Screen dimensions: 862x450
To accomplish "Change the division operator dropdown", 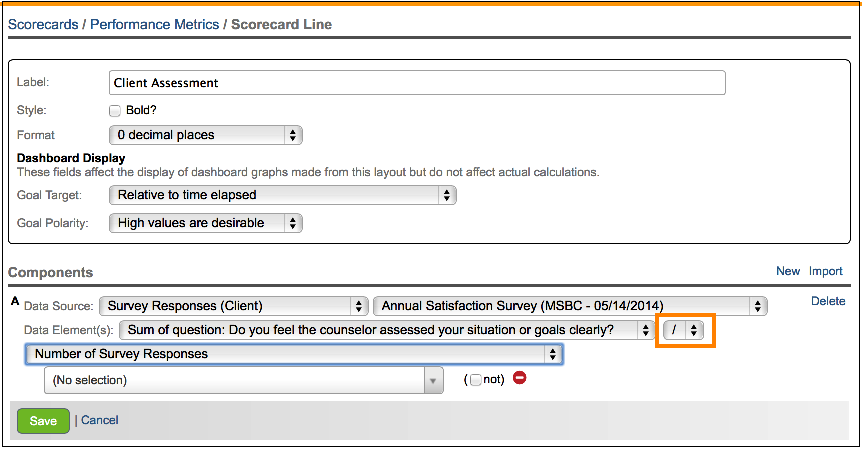I will [685, 330].
